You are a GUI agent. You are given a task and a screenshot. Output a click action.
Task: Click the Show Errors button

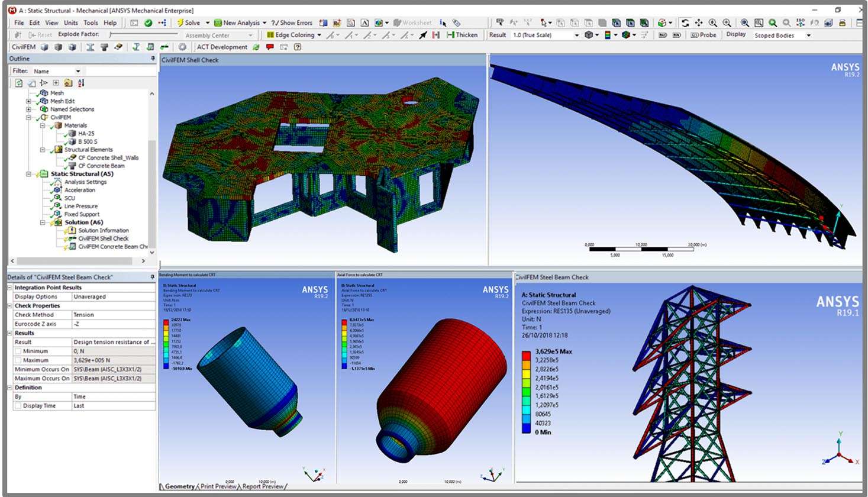(292, 23)
